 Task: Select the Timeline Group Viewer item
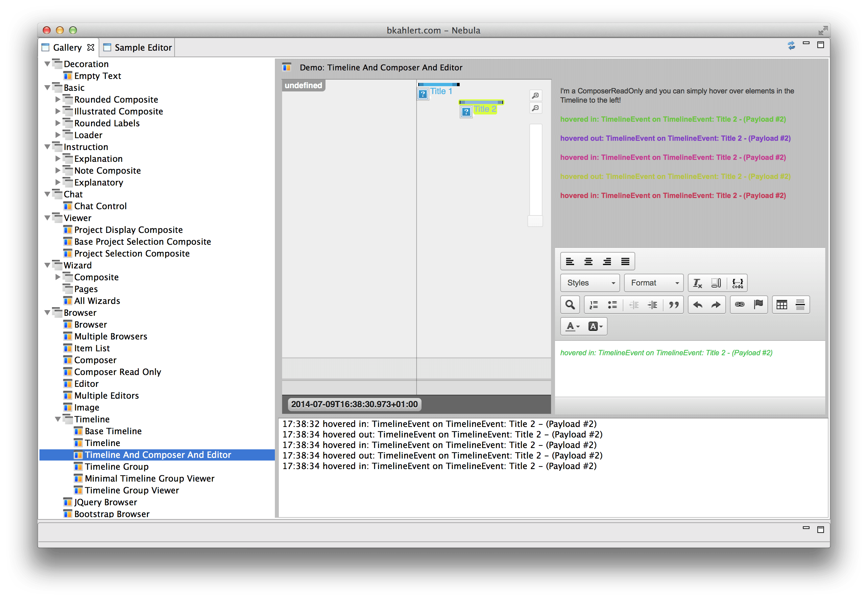pyautogui.click(x=132, y=490)
